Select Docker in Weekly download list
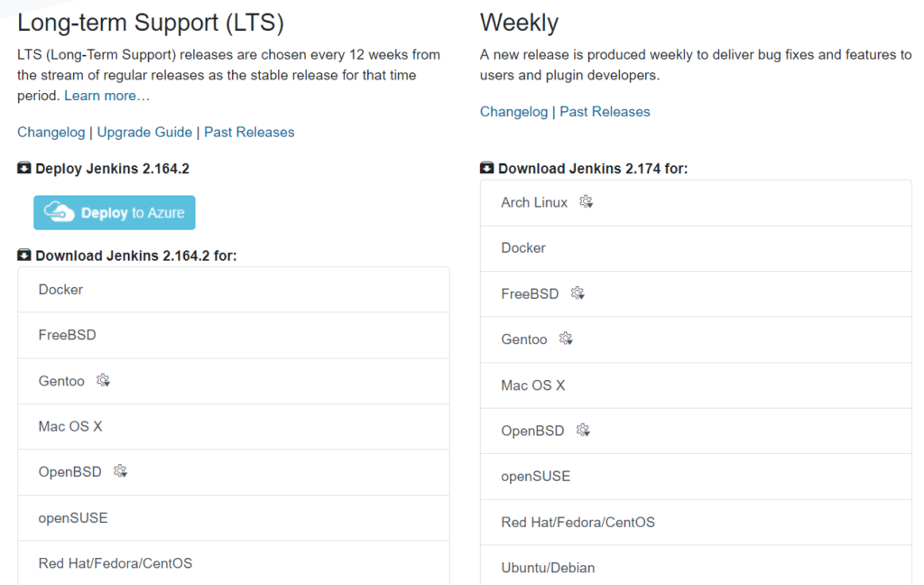Viewport: 924px width, 585px height. [x=696, y=248]
